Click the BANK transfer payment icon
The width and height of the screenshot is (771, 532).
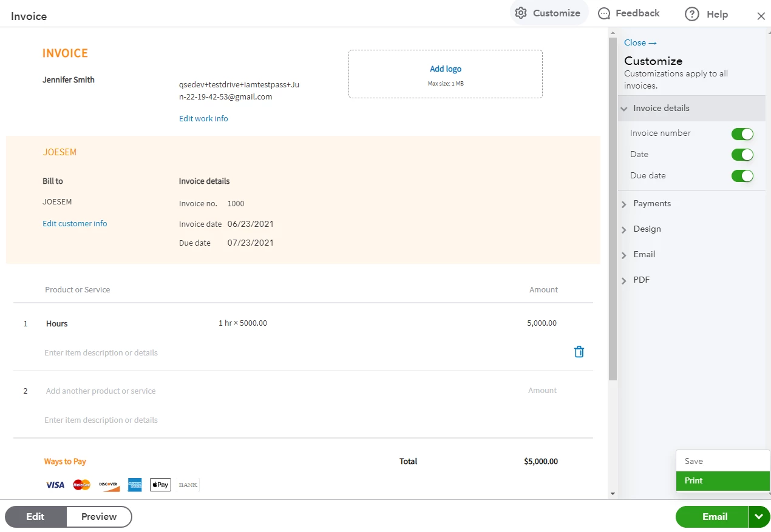pos(188,485)
